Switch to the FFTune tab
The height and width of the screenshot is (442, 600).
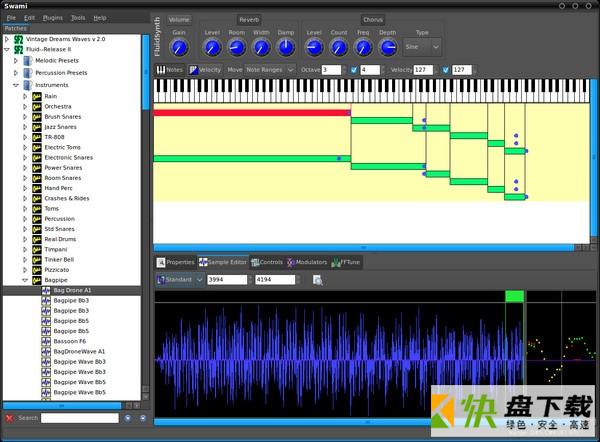pyautogui.click(x=346, y=262)
